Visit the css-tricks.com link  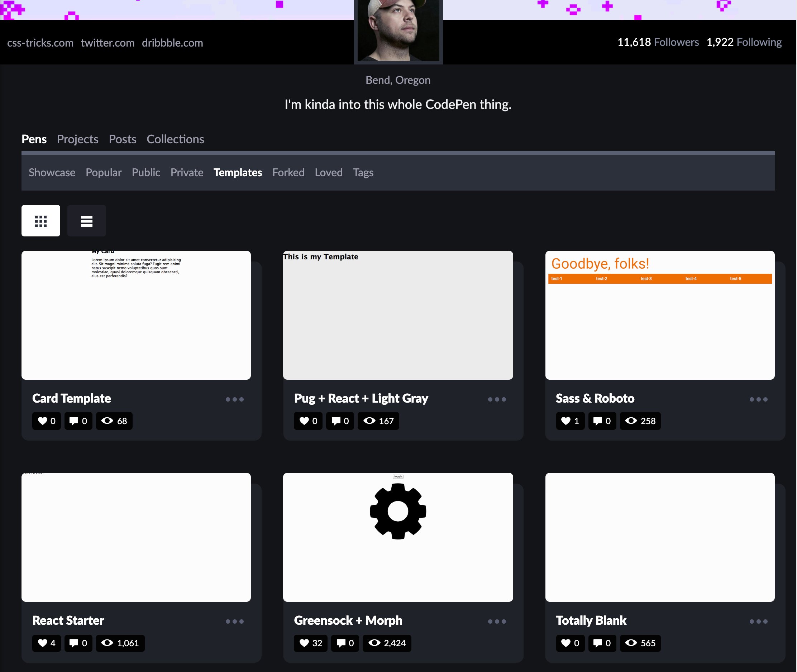[40, 43]
